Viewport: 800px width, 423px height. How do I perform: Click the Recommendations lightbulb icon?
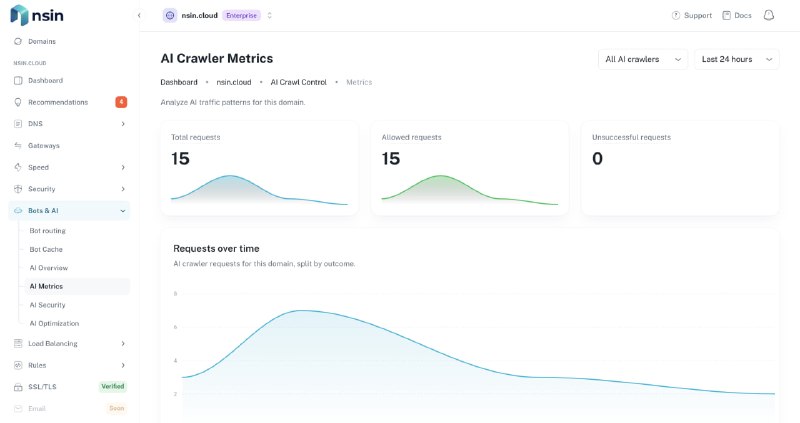tap(18, 102)
